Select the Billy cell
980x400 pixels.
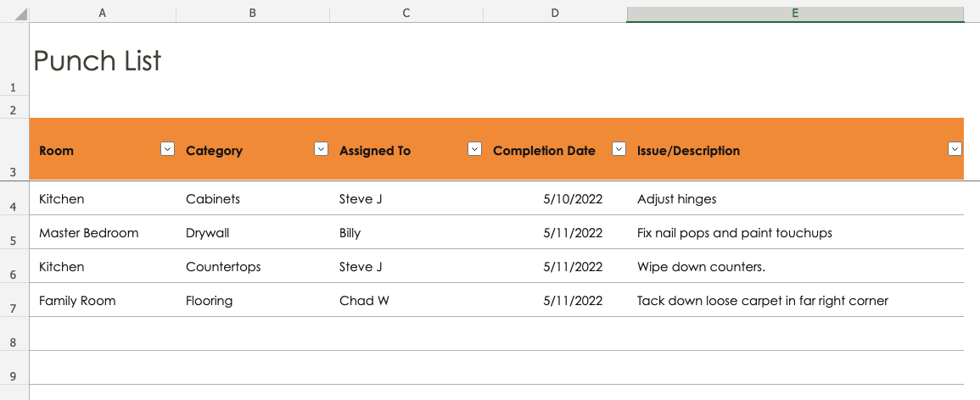pos(406,232)
